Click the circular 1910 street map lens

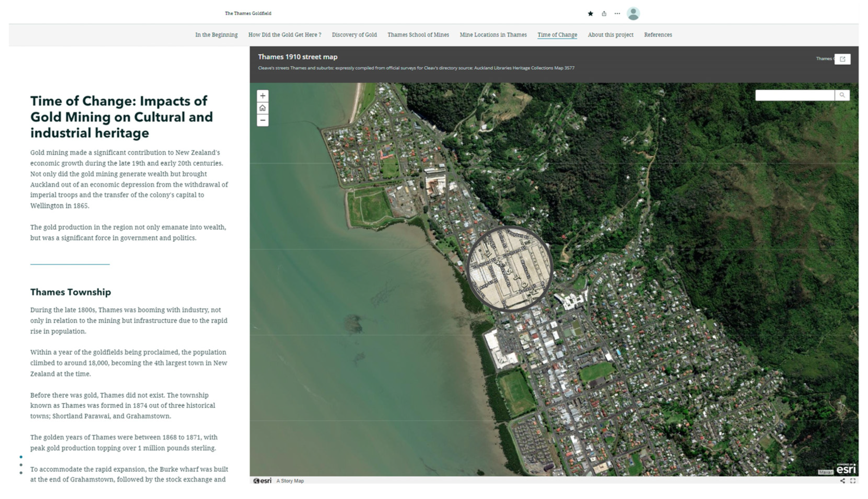[x=510, y=269]
